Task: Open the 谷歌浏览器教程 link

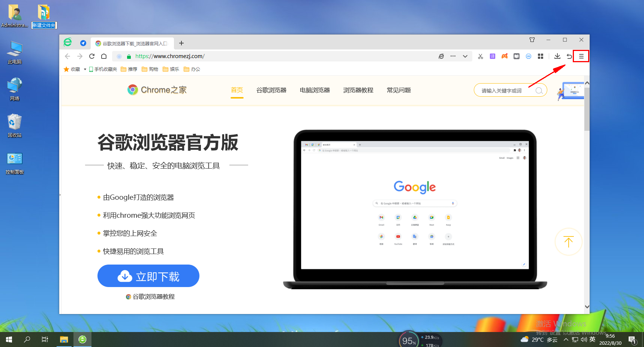Action: (x=153, y=297)
